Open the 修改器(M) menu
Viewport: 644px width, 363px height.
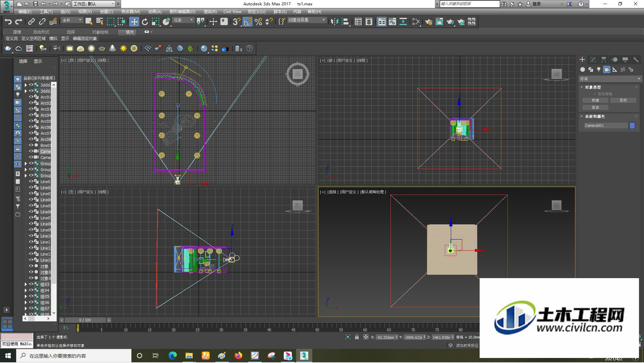[x=130, y=12]
